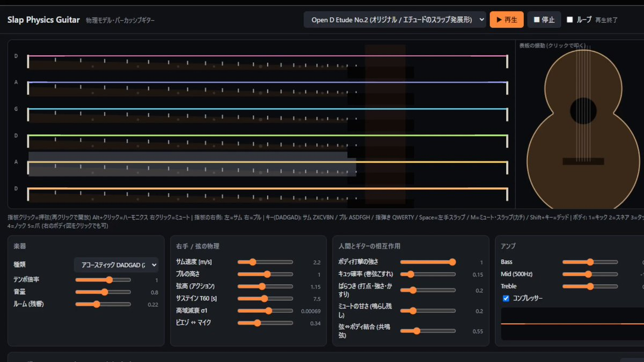
Task: Set the 高域減衰 σ1 damping slider
Action: tap(266, 311)
